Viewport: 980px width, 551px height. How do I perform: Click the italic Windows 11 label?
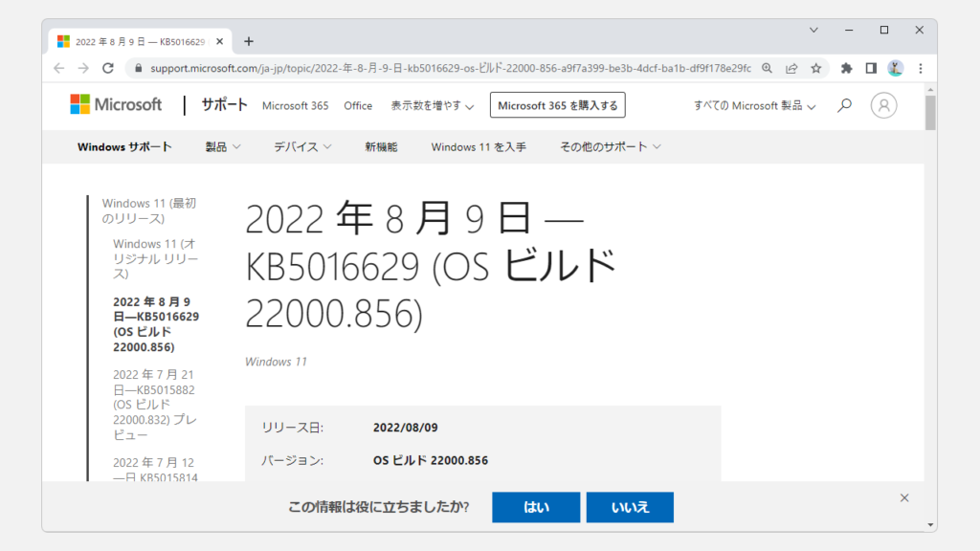point(276,362)
